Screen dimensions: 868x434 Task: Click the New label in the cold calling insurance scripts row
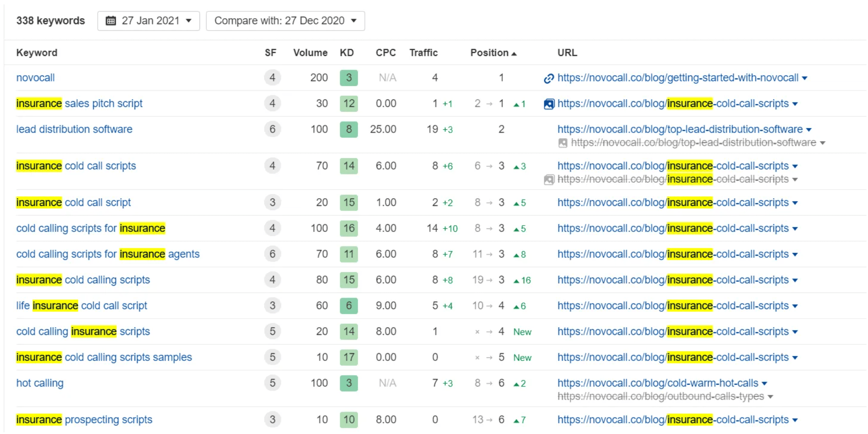(522, 332)
